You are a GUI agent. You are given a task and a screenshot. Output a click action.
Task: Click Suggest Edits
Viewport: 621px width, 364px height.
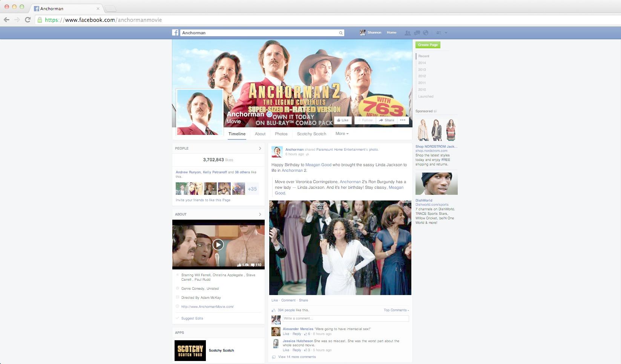[x=192, y=318]
